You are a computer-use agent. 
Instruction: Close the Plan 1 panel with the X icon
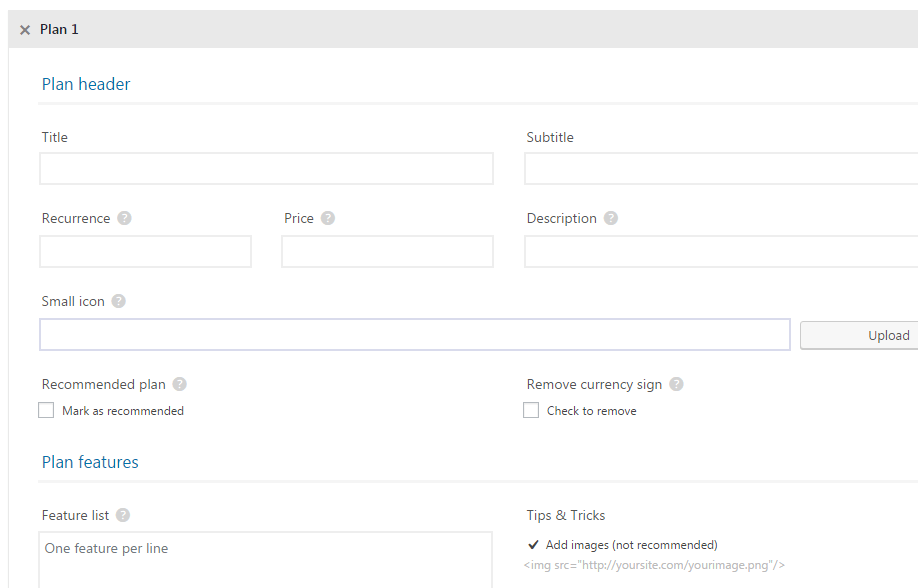tap(25, 30)
